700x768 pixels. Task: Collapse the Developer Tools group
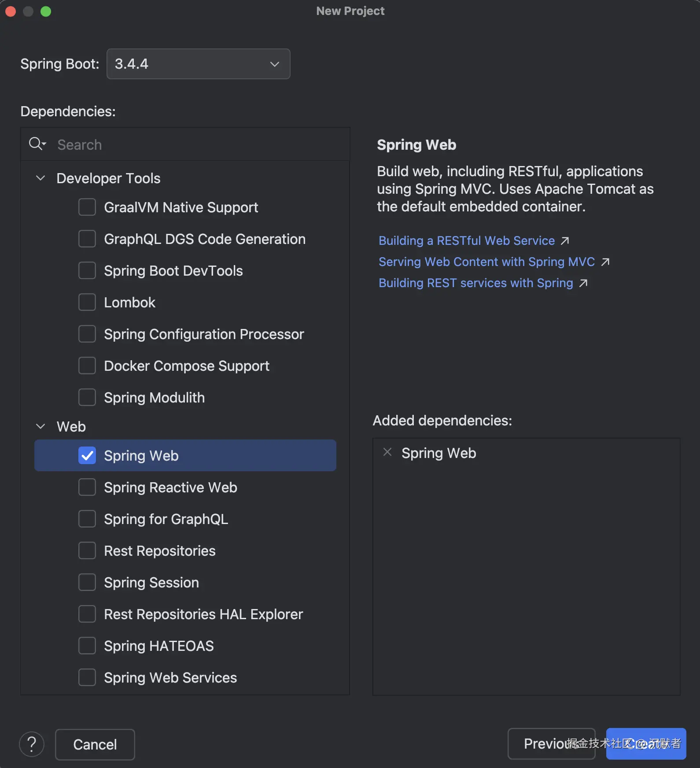click(41, 178)
